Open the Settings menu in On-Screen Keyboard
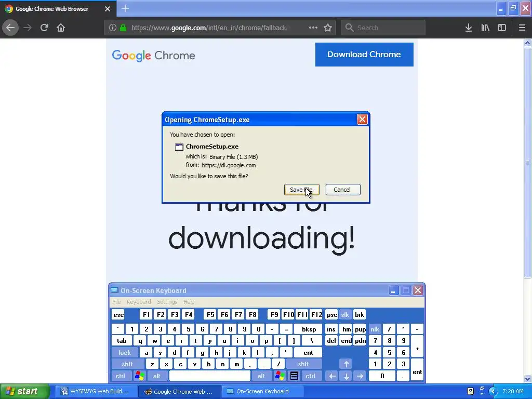The image size is (532, 399). [x=167, y=302]
